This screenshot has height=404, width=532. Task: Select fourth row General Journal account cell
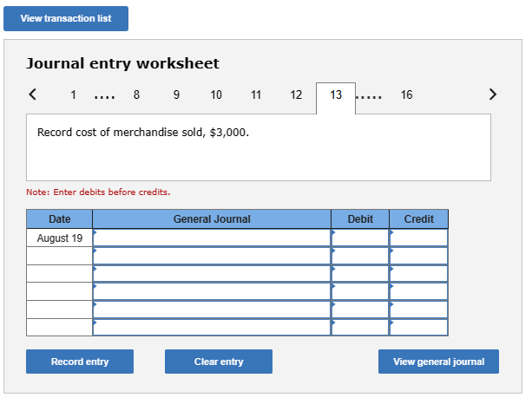pos(212,291)
